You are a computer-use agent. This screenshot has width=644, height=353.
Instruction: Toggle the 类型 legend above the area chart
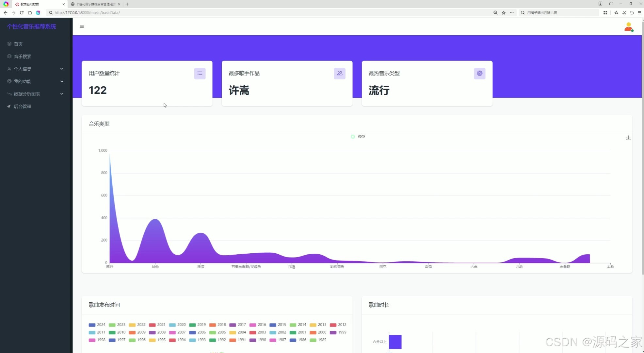pyautogui.click(x=358, y=136)
